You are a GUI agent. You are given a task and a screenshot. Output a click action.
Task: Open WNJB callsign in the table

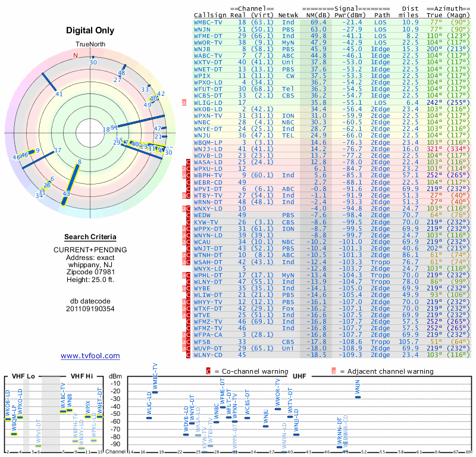pyautogui.click(x=202, y=49)
